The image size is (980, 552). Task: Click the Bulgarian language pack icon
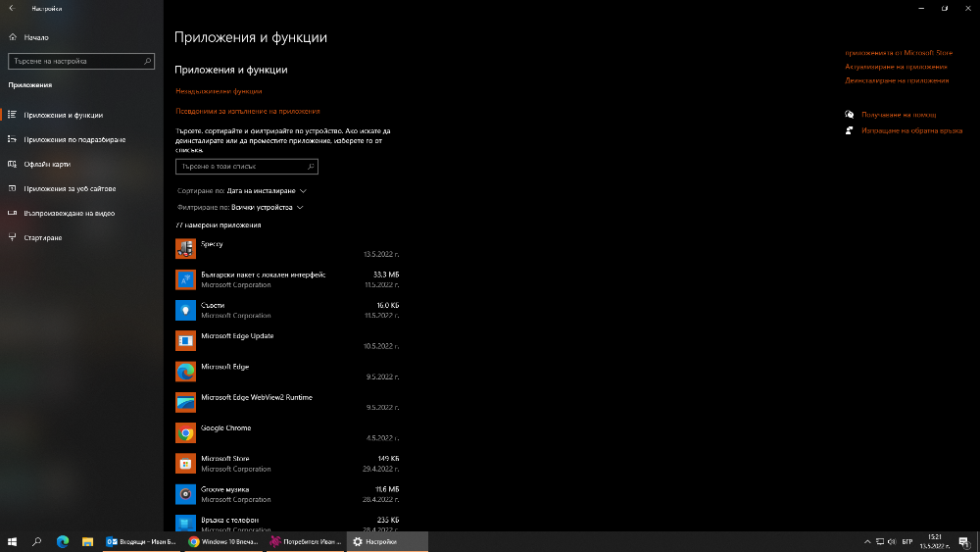point(185,279)
